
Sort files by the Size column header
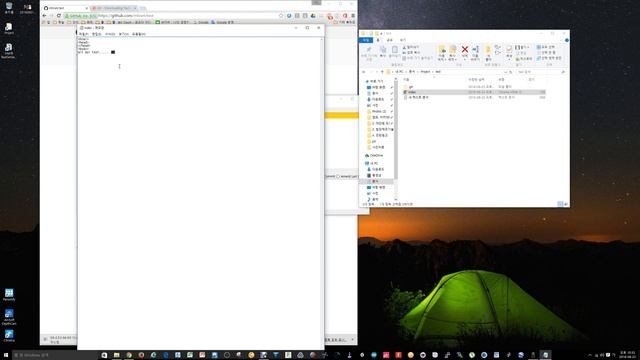tap(531, 80)
